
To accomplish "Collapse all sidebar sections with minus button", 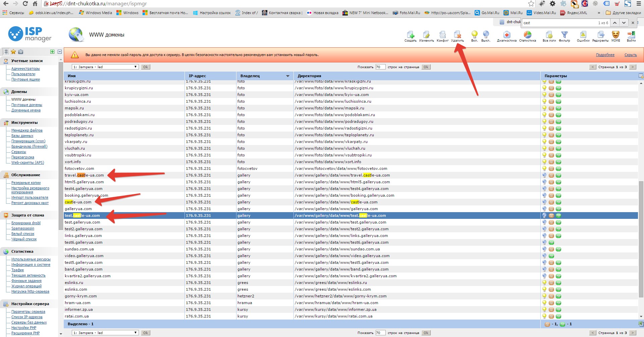I will click(x=60, y=52).
